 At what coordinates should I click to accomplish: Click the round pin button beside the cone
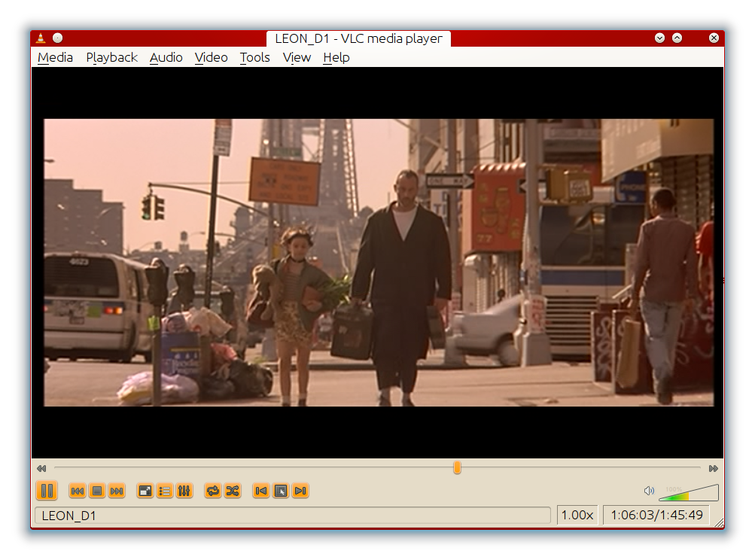pyautogui.click(x=57, y=38)
